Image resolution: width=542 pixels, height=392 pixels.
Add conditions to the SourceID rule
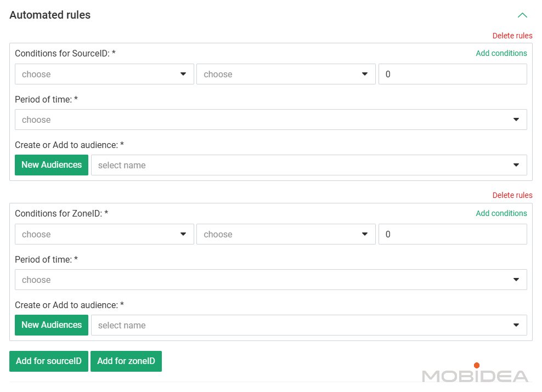tap(501, 53)
